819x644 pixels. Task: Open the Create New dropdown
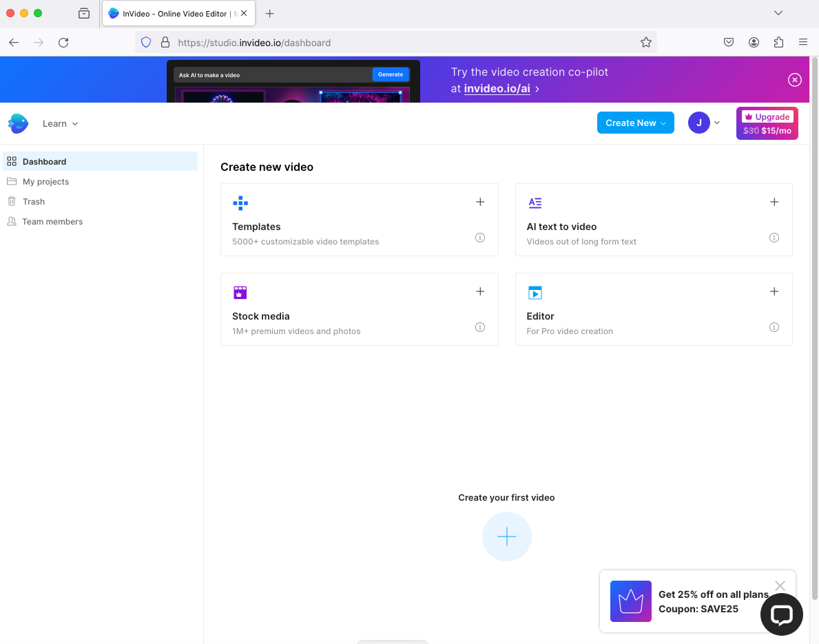(x=635, y=123)
